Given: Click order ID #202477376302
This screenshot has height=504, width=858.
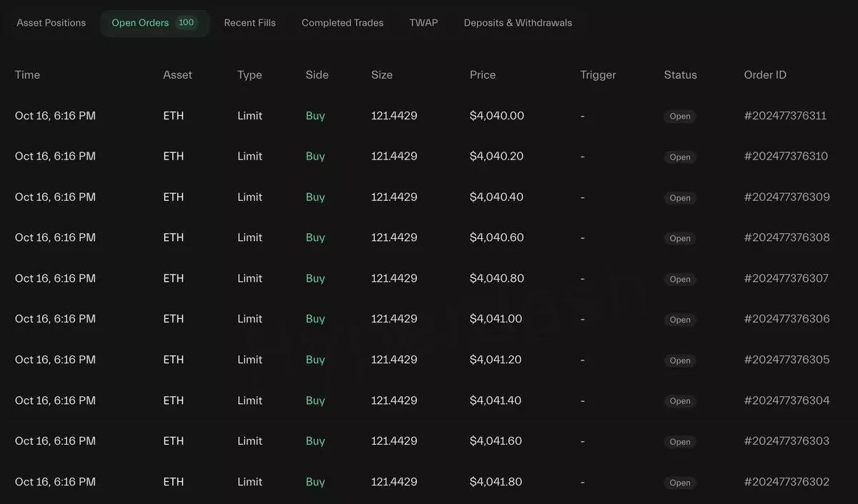Looking at the screenshot, I should (786, 482).
